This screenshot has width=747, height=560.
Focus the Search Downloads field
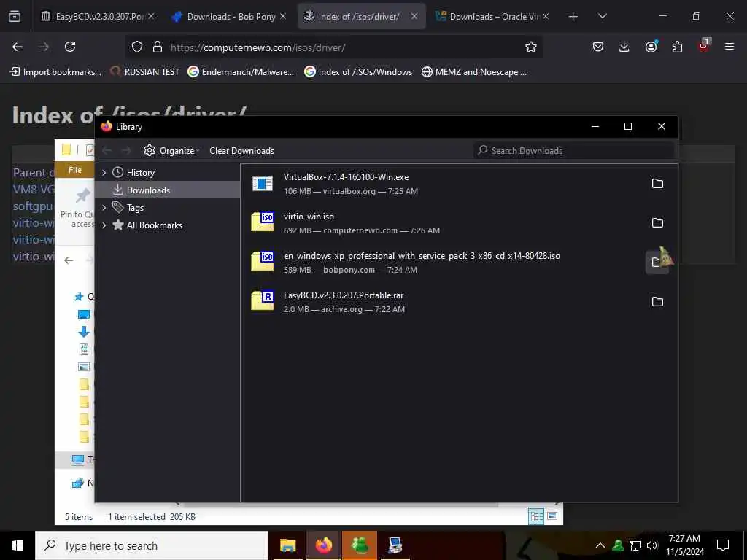pos(573,150)
